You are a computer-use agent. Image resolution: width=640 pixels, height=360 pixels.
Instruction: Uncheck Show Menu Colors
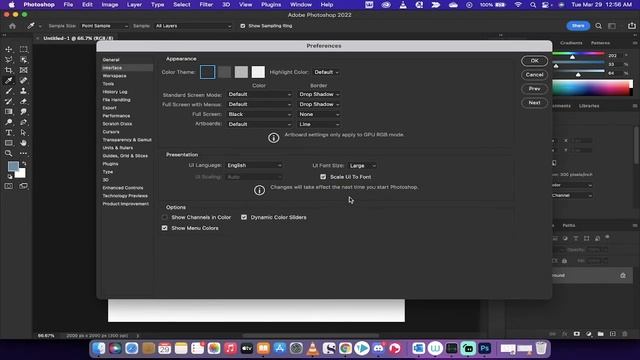pyautogui.click(x=164, y=228)
